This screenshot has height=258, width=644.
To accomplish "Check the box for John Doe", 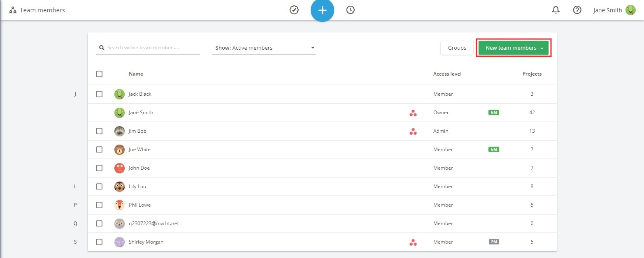I will [x=99, y=168].
